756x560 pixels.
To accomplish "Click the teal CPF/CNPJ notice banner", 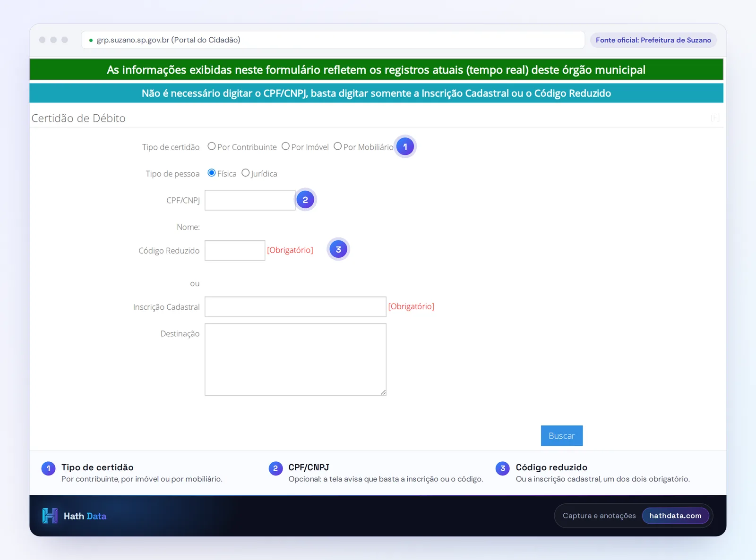I will tap(376, 93).
